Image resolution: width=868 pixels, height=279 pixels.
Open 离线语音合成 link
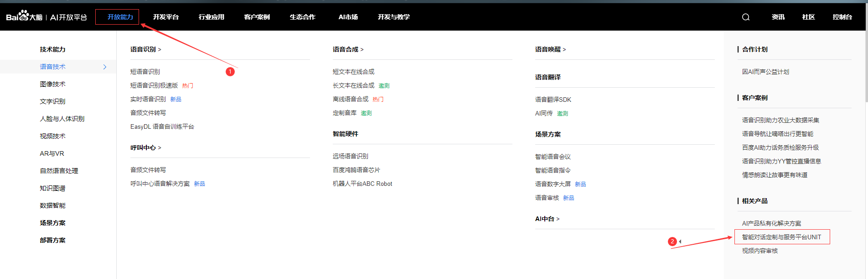point(351,99)
